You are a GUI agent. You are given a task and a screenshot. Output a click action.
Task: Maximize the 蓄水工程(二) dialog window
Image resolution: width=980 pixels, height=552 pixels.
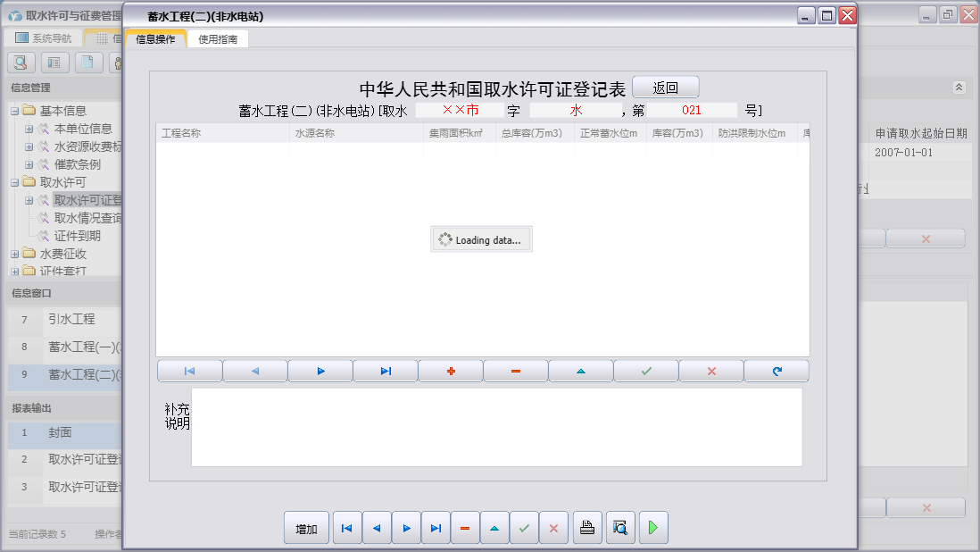tap(826, 15)
